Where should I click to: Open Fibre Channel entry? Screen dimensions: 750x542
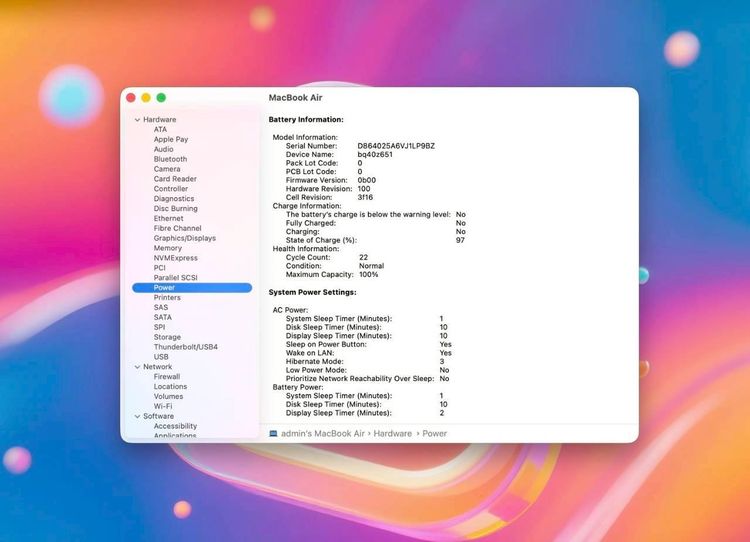(x=177, y=228)
